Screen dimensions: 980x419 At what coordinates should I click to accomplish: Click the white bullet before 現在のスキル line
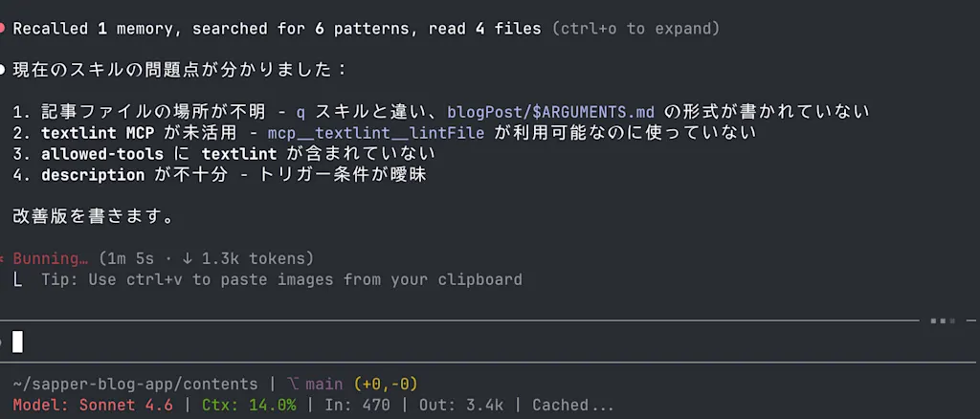(2, 70)
